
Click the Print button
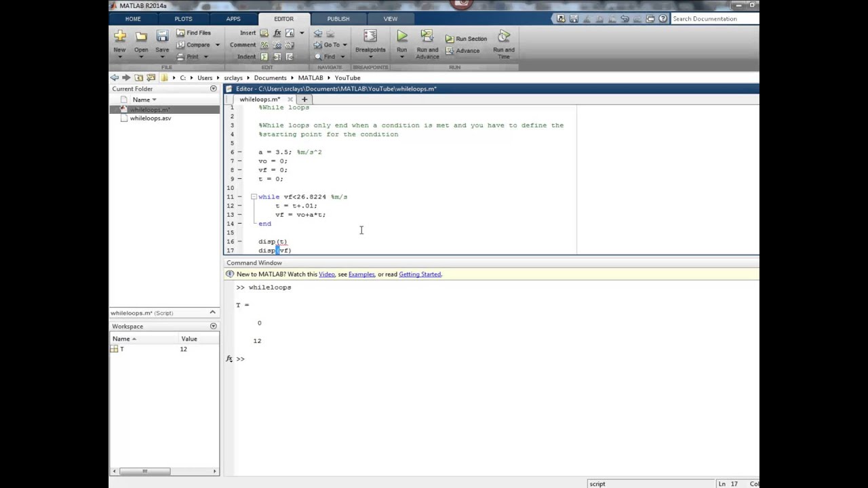click(x=188, y=57)
